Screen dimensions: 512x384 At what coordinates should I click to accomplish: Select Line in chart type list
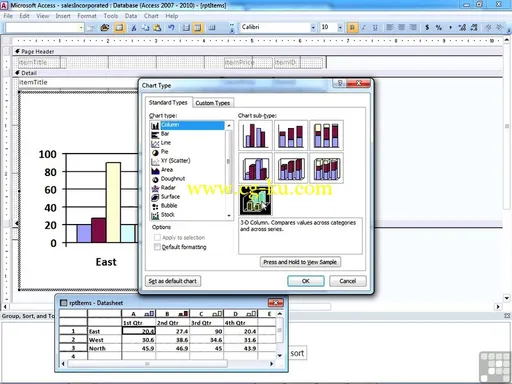pyautogui.click(x=188, y=143)
